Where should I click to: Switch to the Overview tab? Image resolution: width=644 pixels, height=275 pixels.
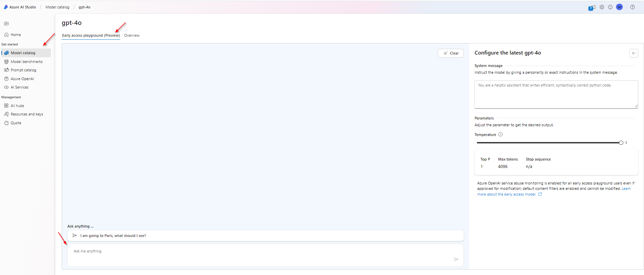(132, 35)
